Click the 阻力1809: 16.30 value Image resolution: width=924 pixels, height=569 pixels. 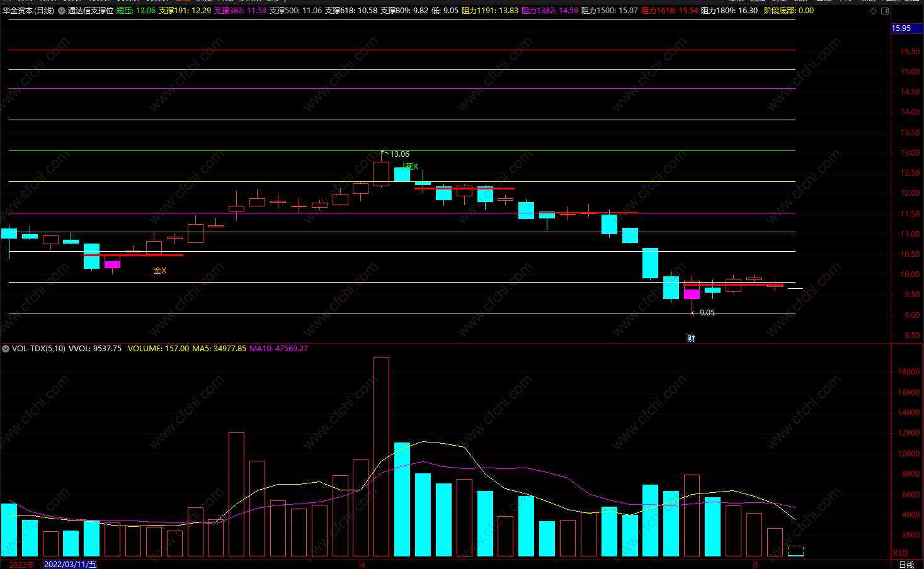click(729, 11)
